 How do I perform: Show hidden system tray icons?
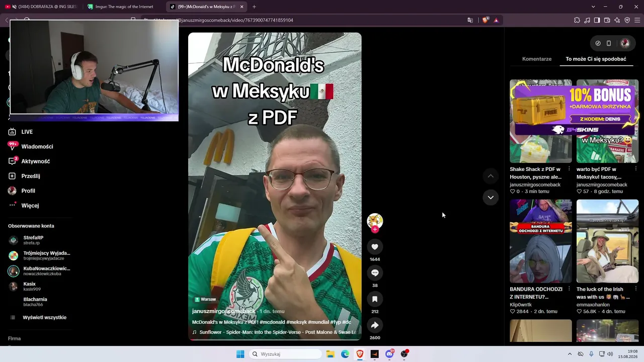coord(570,354)
